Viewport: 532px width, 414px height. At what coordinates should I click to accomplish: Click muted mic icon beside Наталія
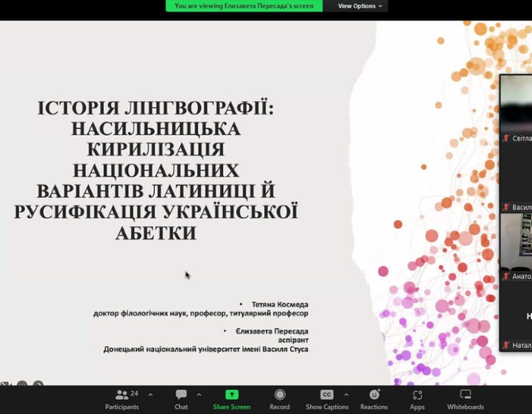tap(506, 345)
